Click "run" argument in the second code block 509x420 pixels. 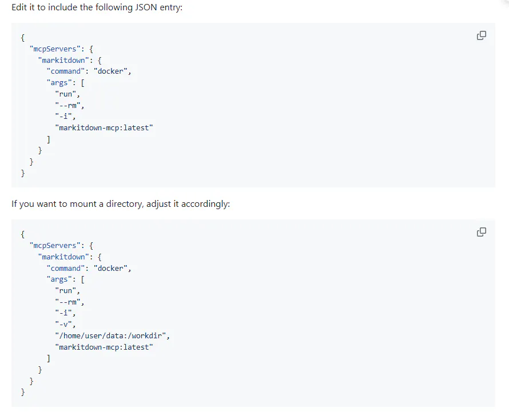click(66, 291)
